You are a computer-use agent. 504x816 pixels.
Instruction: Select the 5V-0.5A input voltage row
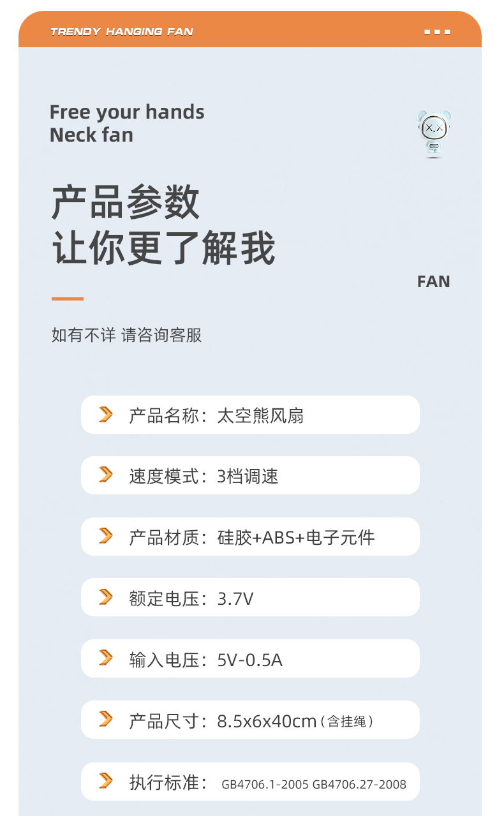click(250, 659)
